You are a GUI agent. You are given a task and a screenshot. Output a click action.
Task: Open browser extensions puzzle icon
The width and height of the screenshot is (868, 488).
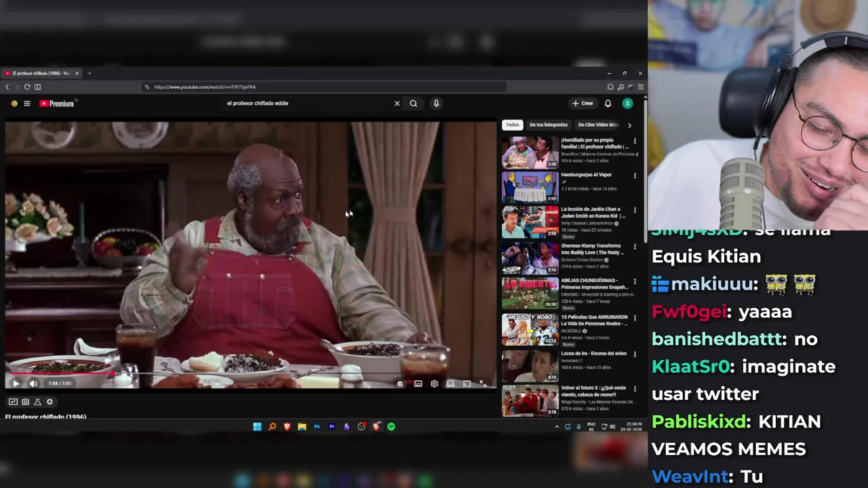(x=610, y=87)
